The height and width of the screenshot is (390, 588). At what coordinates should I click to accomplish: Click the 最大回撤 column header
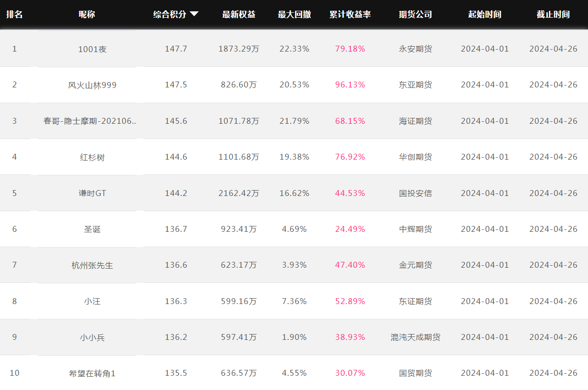[x=294, y=14]
